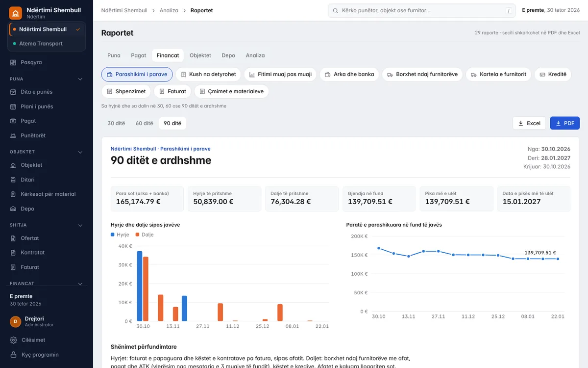This screenshot has width=588, height=368.
Task: Click the search field for workers and suppliers
Action: pos(421,10)
